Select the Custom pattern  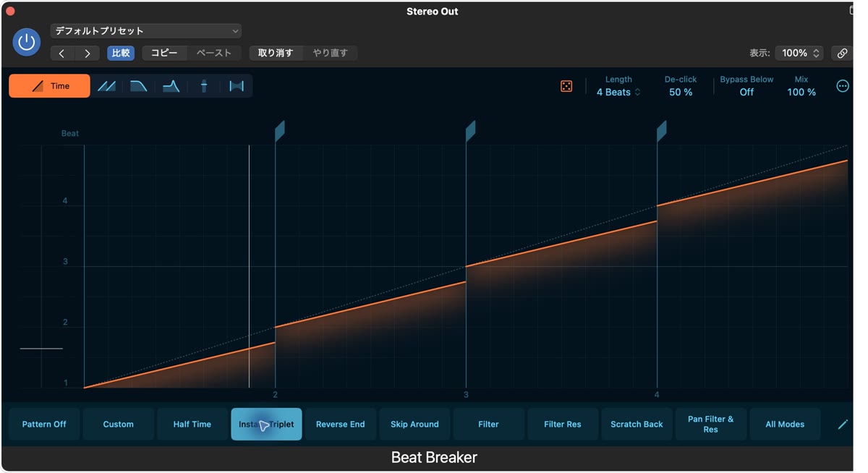pyautogui.click(x=119, y=425)
